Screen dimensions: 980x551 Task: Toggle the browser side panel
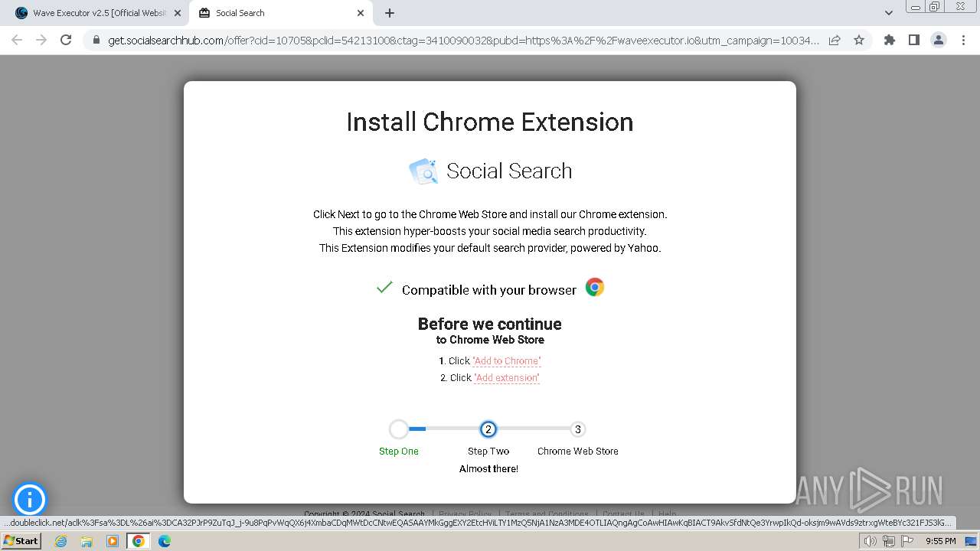(x=913, y=40)
